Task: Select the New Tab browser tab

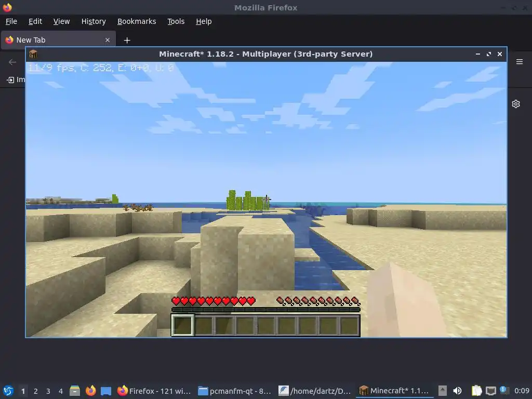Action: pos(58,40)
